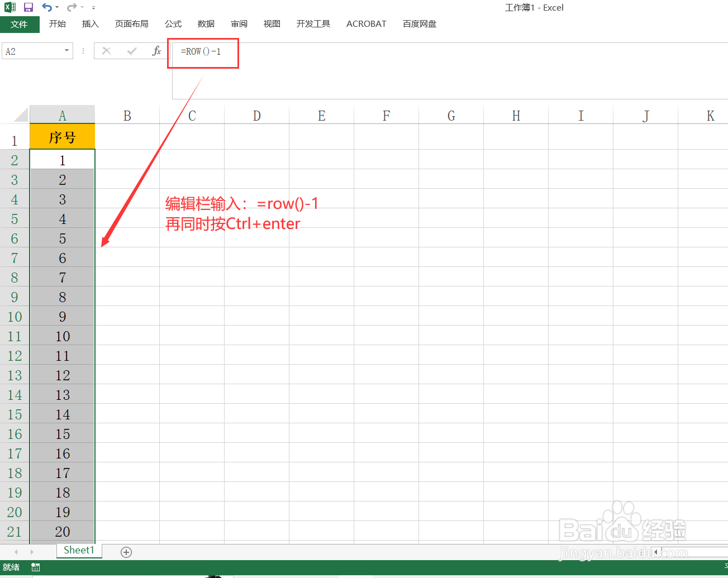Select column F header
728x578 pixels.
[387, 115]
